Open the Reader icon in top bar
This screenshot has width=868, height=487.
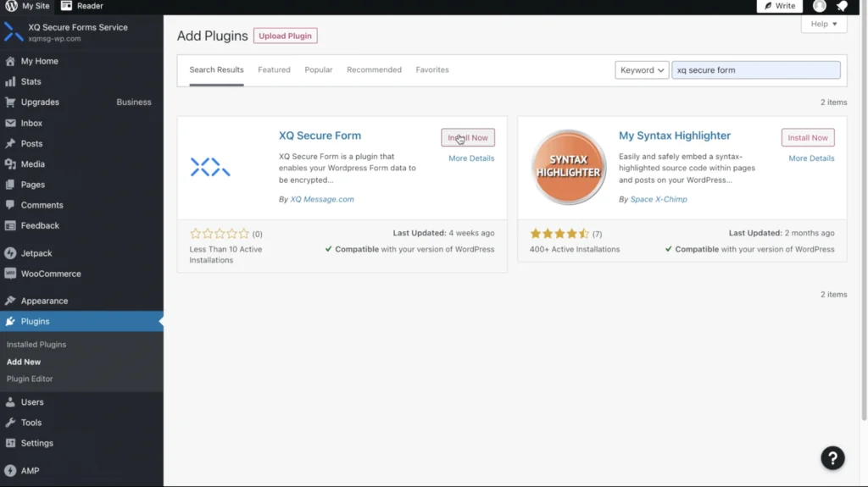pyautogui.click(x=66, y=6)
